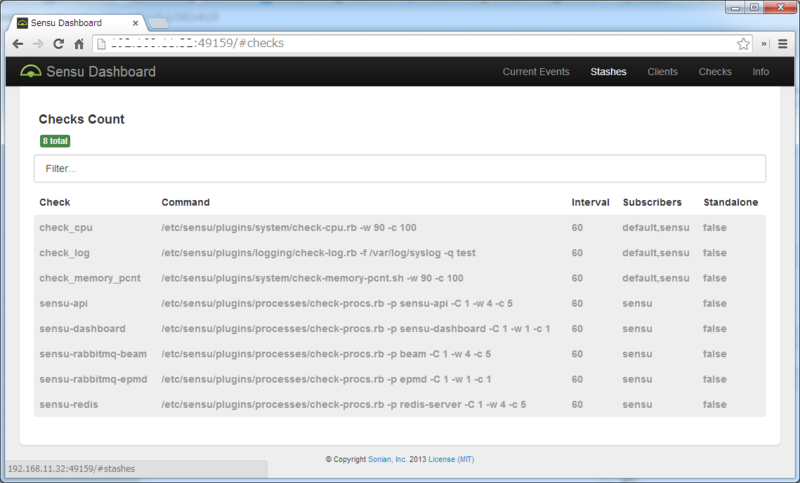Image resolution: width=800 pixels, height=483 pixels.
Task: Select the check_log check row
Action: [400, 253]
